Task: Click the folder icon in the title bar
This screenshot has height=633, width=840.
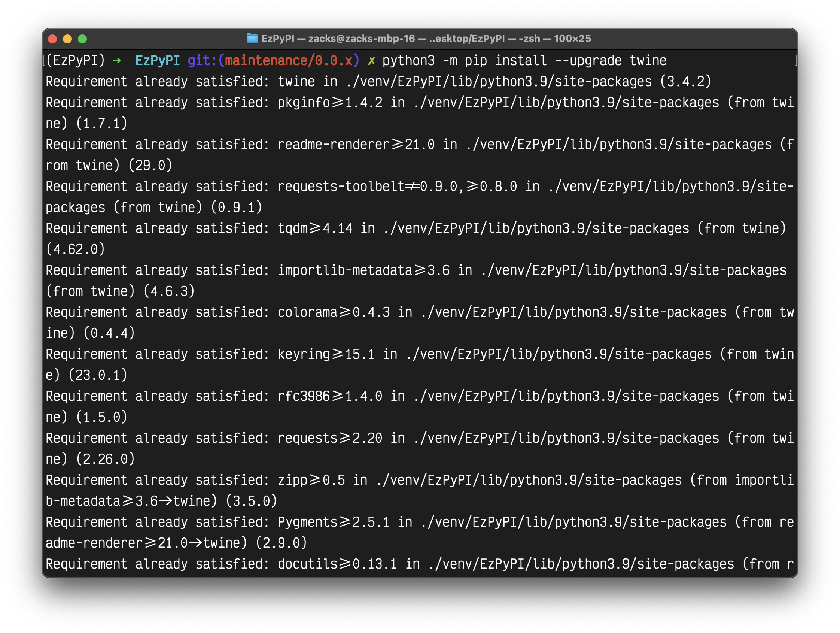Action: pos(252,38)
